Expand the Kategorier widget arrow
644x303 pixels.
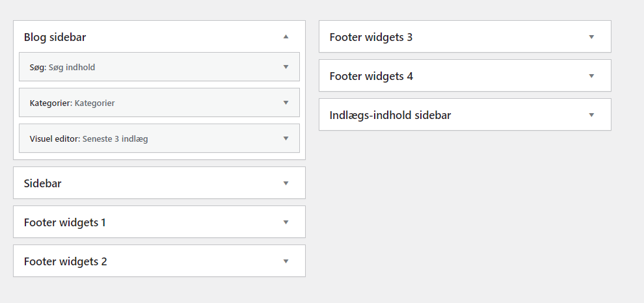pyautogui.click(x=286, y=103)
